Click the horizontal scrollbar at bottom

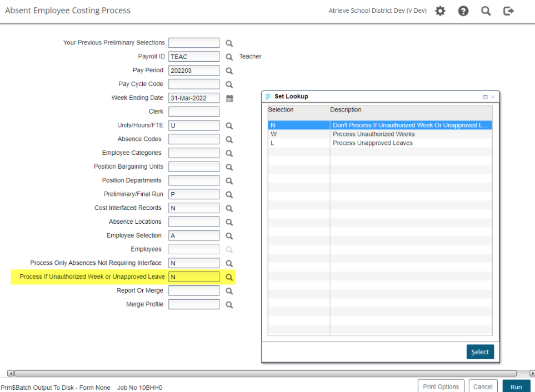pos(266,373)
